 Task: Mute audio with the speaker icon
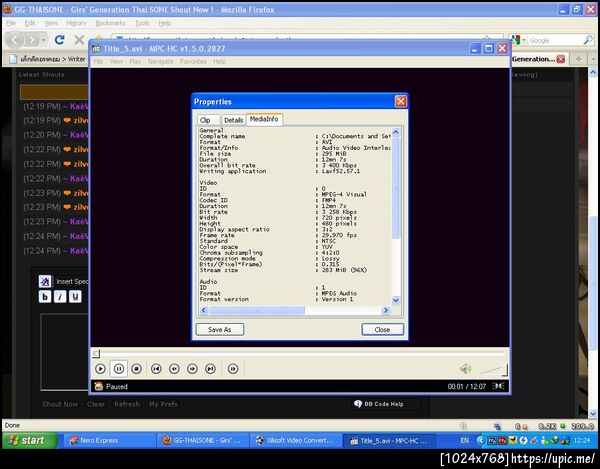point(466,369)
